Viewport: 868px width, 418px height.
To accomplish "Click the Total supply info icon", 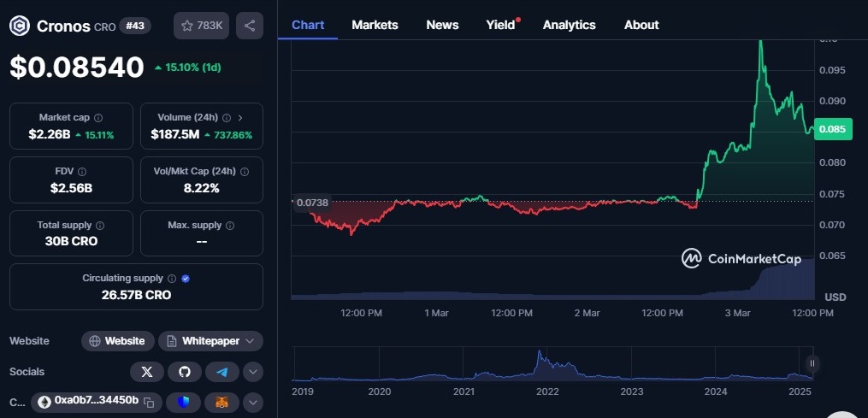I will click(x=100, y=226).
